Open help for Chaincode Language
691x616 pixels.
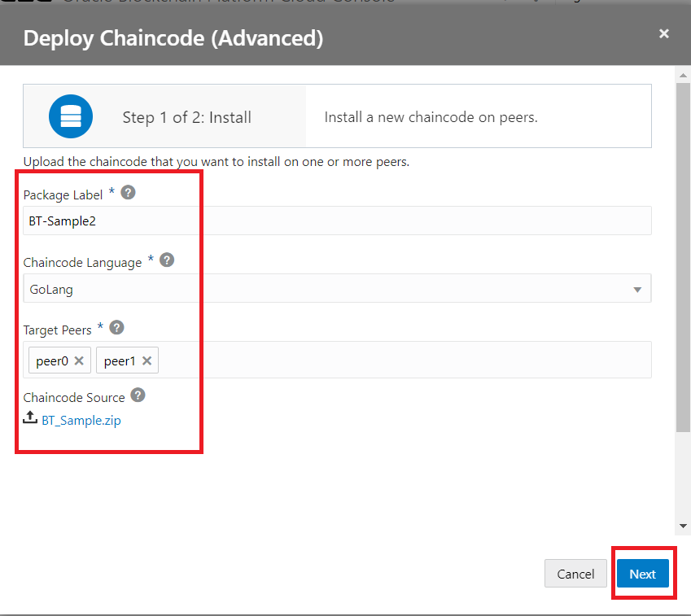pyautogui.click(x=166, y=260)
